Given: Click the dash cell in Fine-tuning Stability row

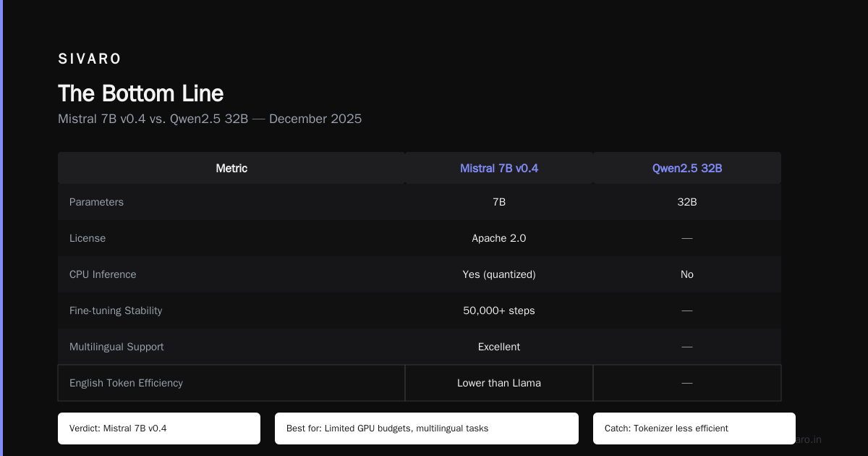Looking at the screenshot, I should click(x=687, y=311).
